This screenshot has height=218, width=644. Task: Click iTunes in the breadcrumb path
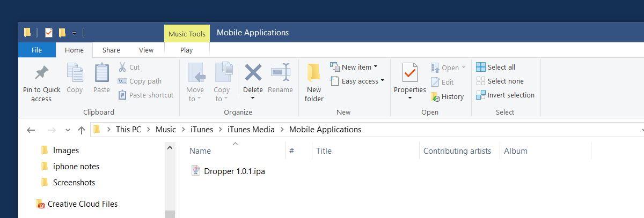[202, 129]
